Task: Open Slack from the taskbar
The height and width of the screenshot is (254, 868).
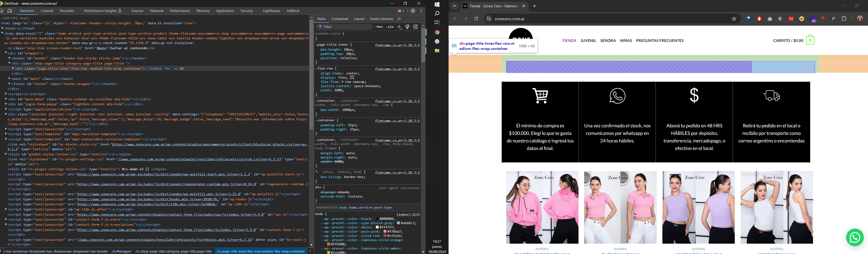Action: (x=437, y=41)
